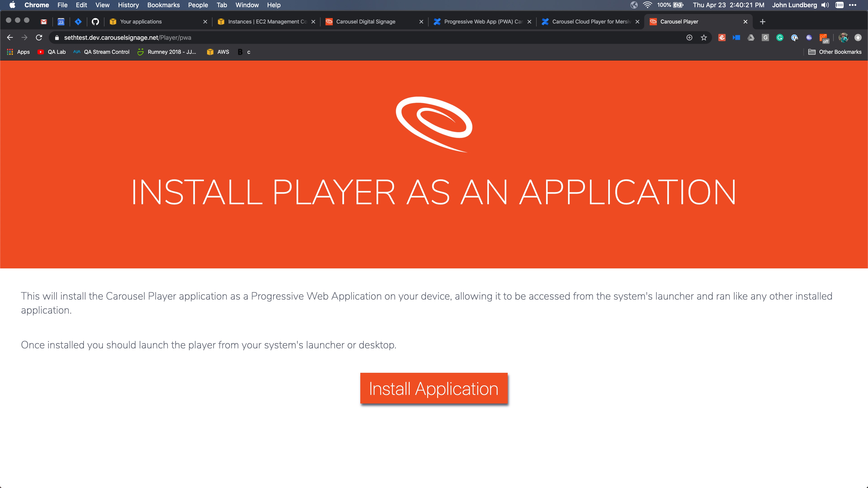Viewport: 868px width, 488px height.
Task: Open the Rumney 2018 bookmark
Action: tap(167, 52)
